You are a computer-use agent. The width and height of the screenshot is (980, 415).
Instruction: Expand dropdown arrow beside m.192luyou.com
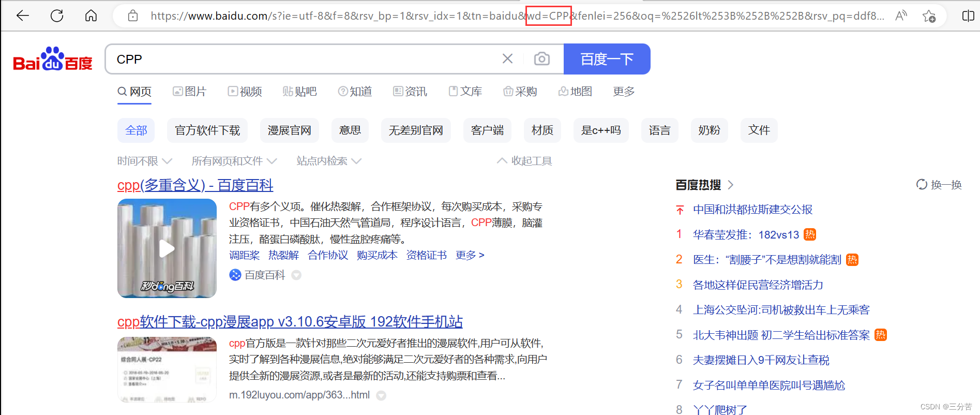tap(381, 395)
